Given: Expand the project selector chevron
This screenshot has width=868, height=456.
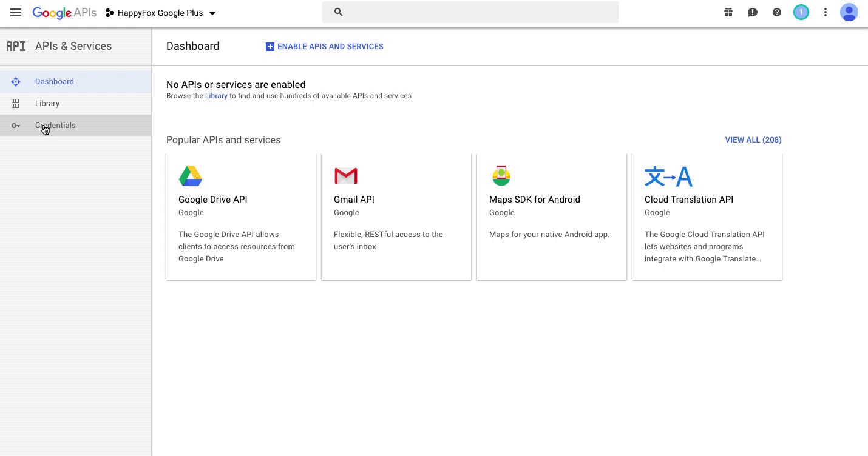Looking at the screenshot, I should pos(212,12).
